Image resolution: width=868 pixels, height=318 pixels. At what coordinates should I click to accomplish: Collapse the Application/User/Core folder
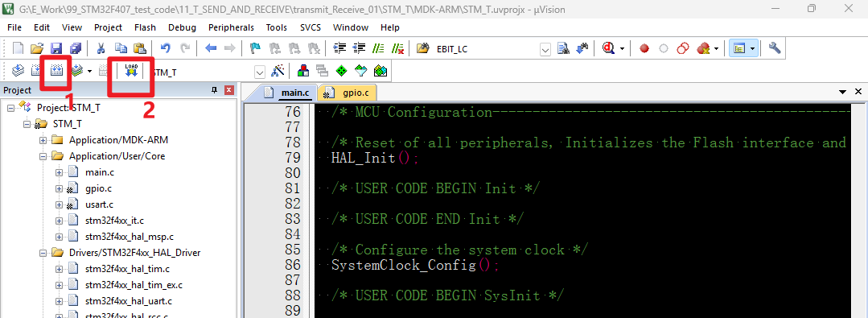[x=43, y=156]
